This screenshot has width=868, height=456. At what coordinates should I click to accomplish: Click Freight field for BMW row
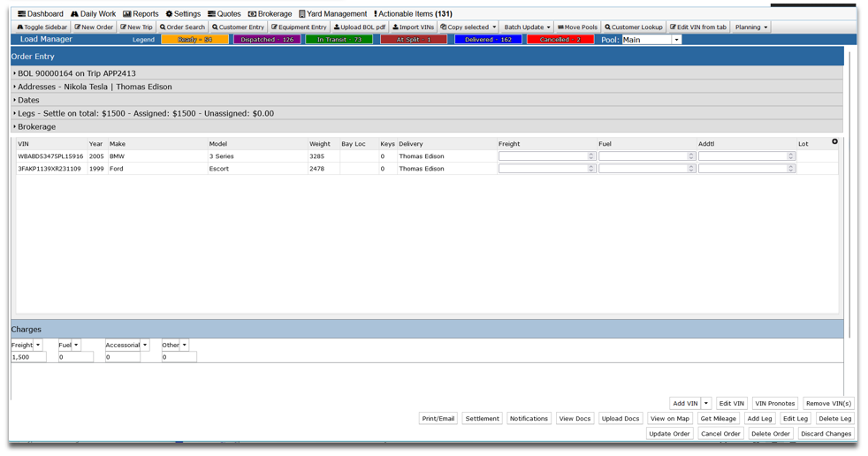click(547, 156)
